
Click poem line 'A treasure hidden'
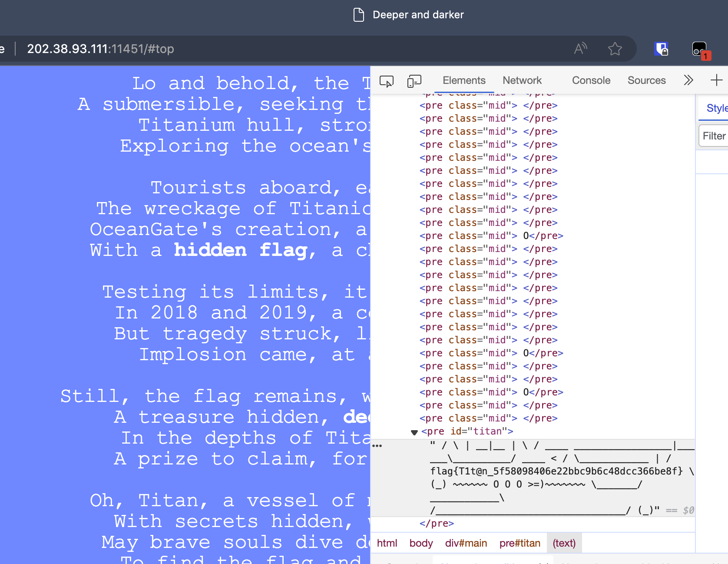point(242,417)
